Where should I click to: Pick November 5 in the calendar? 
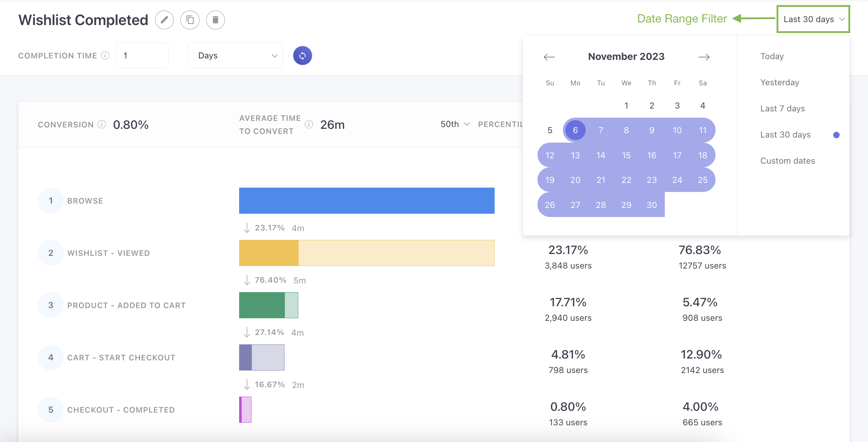pyautogui.click(x=550, y=130)
